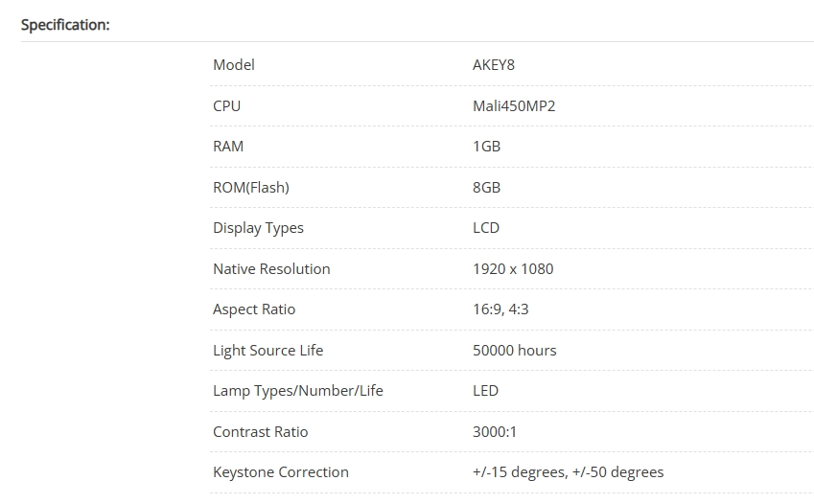814x504 pixels.
Task: Select the Keystone Correction label
Action: [x=281, y=472]
